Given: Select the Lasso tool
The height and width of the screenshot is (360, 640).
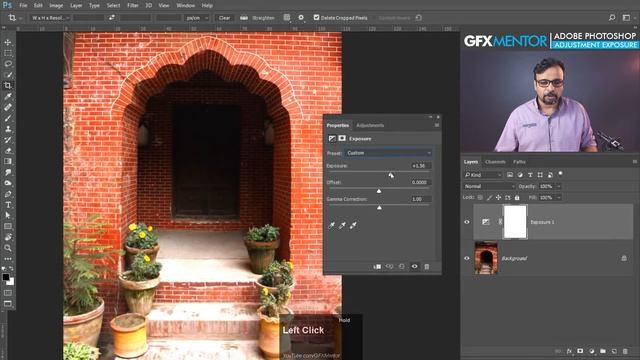Looking at the screenshot, I should point(8,64).
